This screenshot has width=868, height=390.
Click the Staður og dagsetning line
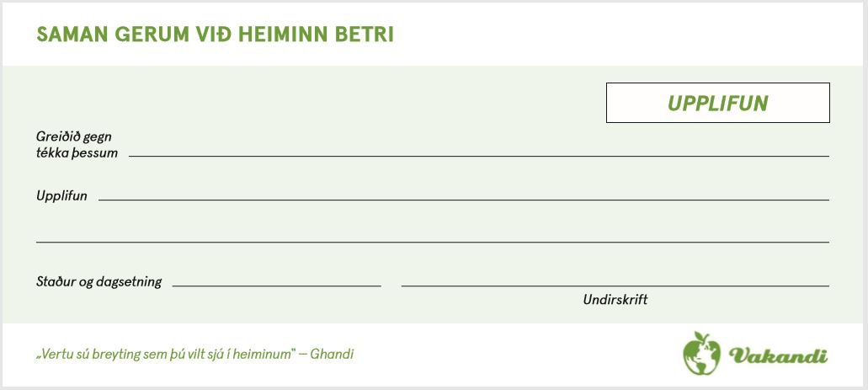coord(277,286)
